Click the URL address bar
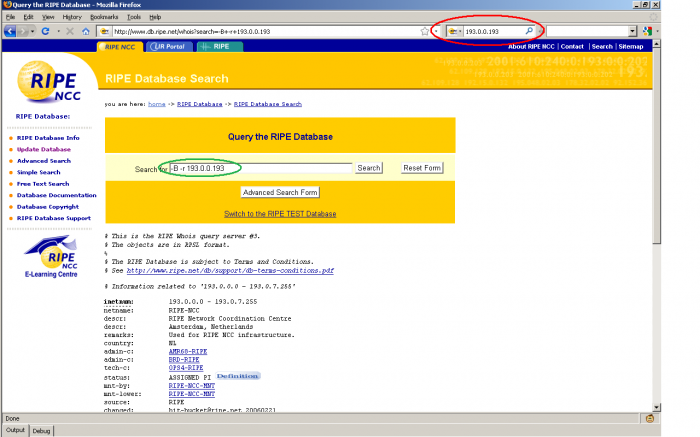The height and width of the screenshot is (437, 700). click(265, 31)
